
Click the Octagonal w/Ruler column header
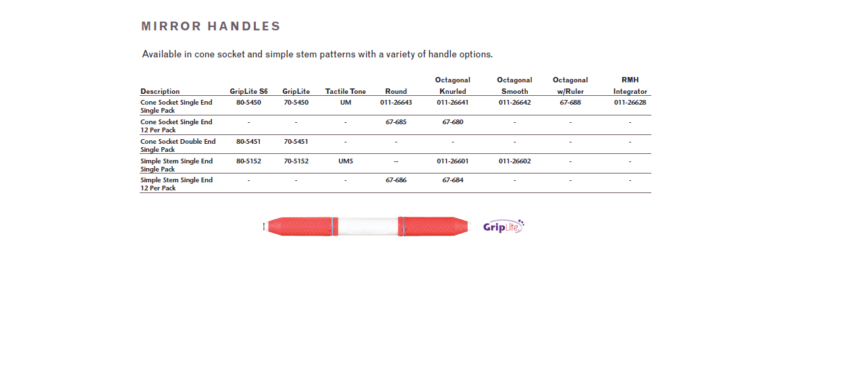pyautogui.click(x=570, y=86)
